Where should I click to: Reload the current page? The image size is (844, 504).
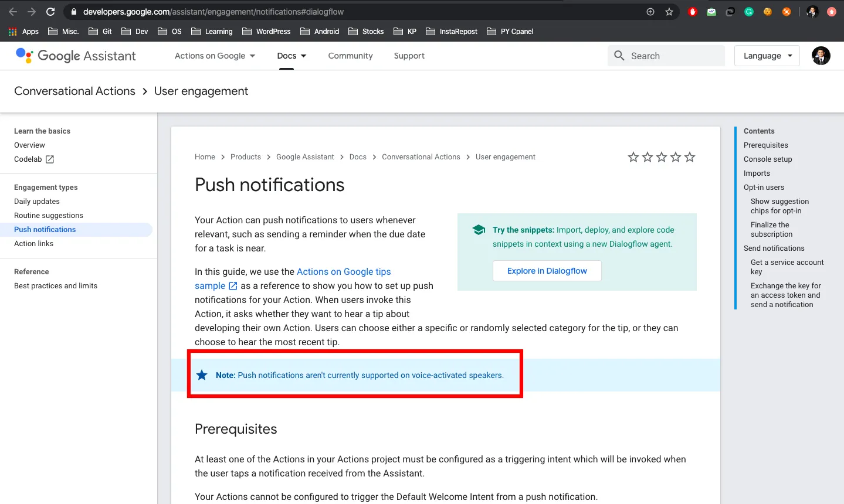pos(50,12)
